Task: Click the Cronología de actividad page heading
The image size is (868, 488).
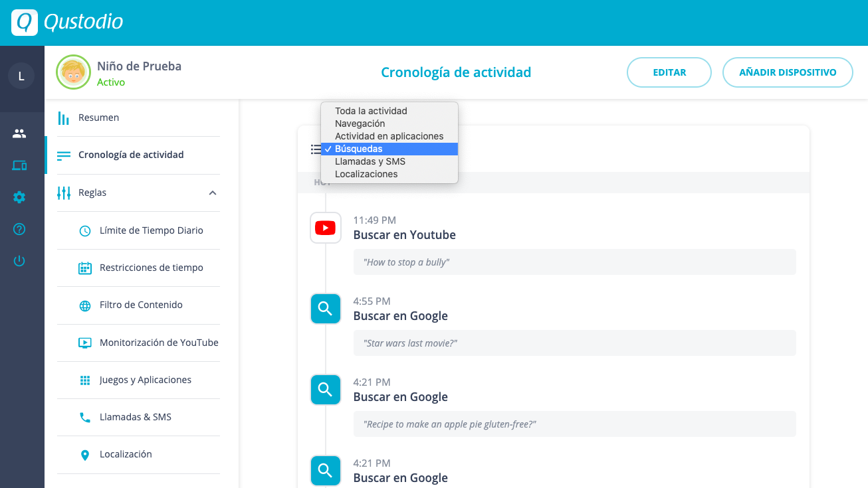Action: point(456,72)
